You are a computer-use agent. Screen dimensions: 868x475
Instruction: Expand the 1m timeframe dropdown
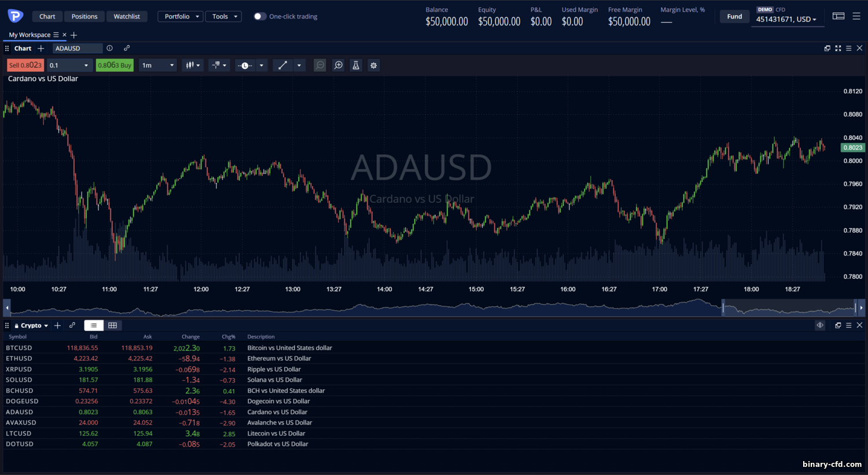158,65
